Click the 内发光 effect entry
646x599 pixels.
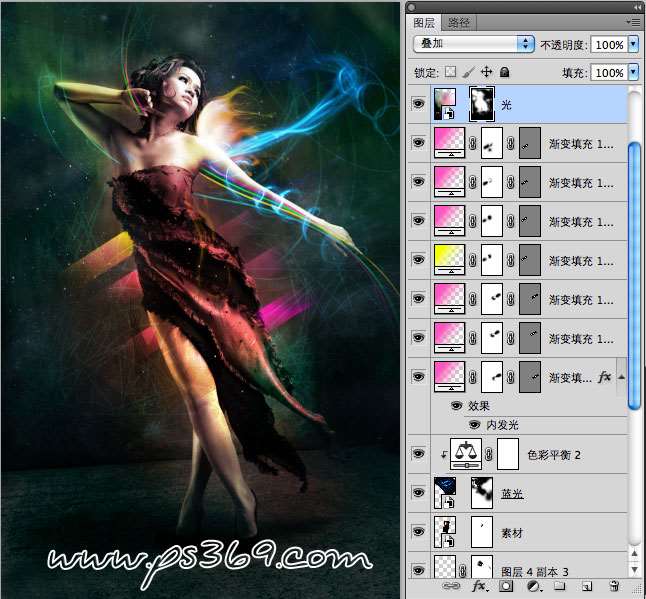pyautogui.click(x=502, y=425)
